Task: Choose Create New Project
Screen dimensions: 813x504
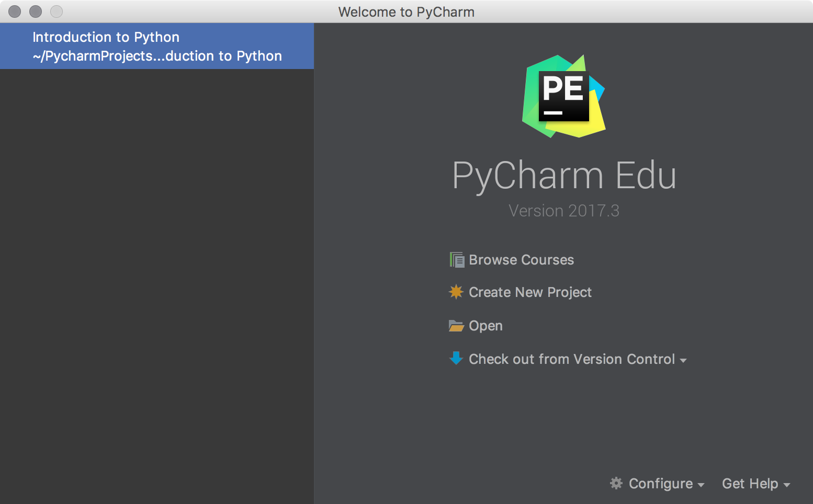Action: coord(530,292)
